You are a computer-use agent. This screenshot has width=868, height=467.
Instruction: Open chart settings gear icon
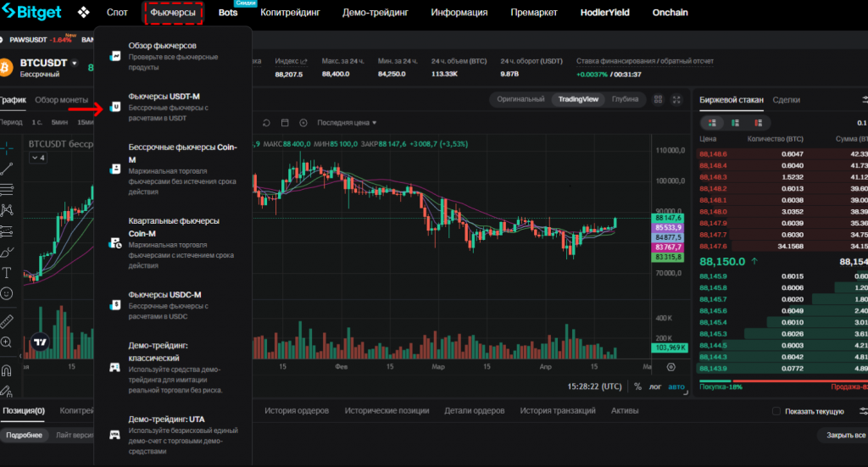(671, 367)
